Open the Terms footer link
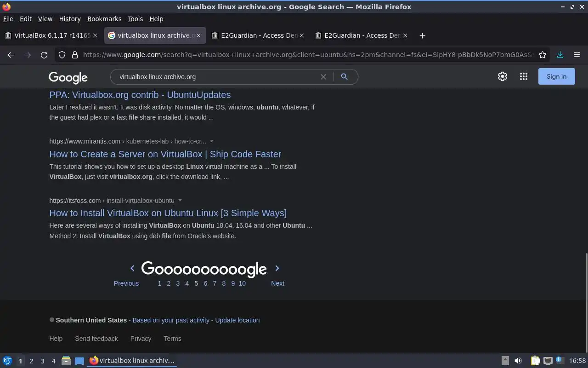Image resolution: width=588 pixels, height=368 pixels. tap(172, 339)
